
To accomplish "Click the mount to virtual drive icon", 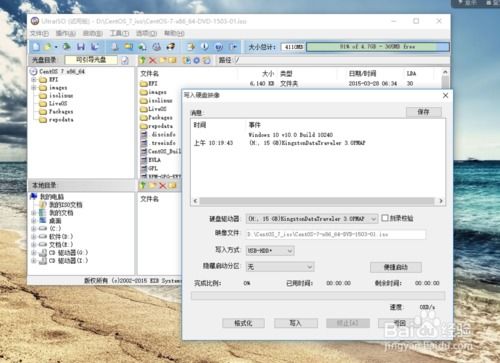I will pos(157,47).
